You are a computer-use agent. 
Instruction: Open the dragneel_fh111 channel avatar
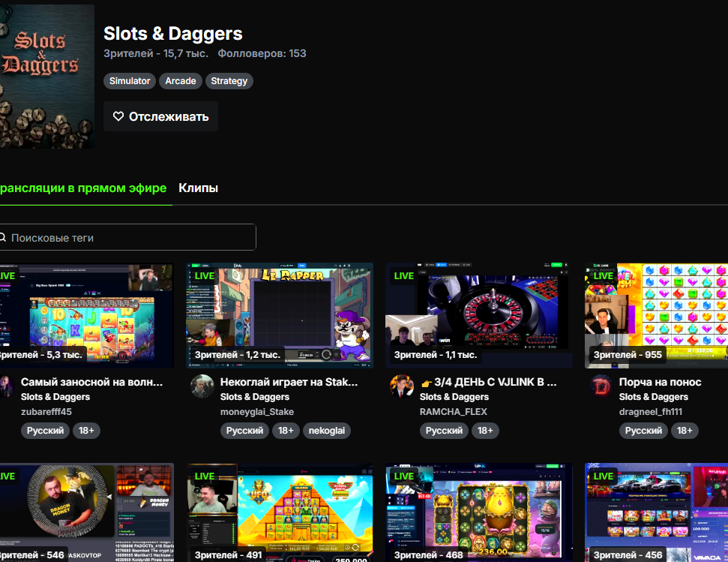(x=601, y=386)
